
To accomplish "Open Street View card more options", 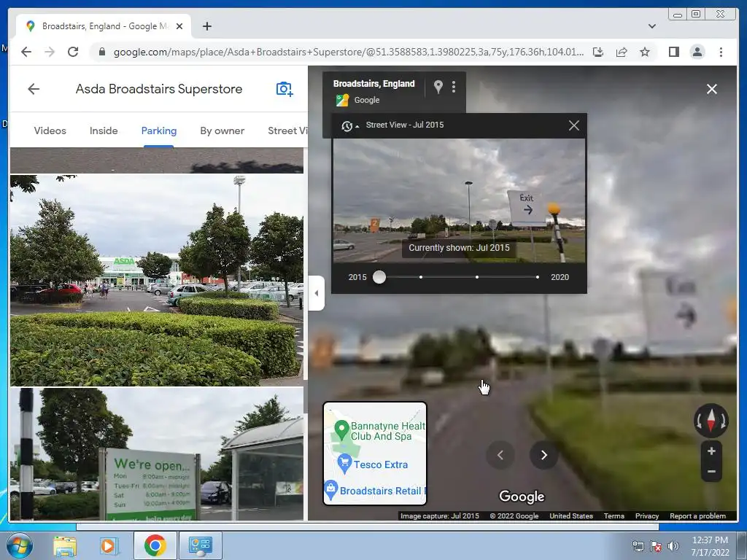I will [454, 86].
